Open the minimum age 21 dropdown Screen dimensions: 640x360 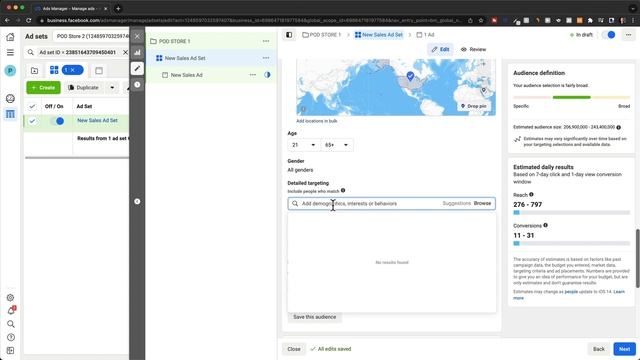(303, 145)
